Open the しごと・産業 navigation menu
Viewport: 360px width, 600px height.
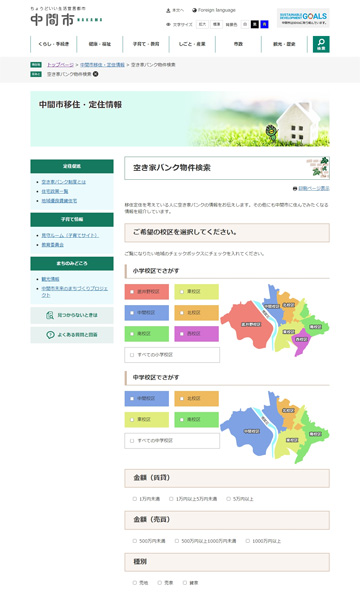tap(192, 44)
